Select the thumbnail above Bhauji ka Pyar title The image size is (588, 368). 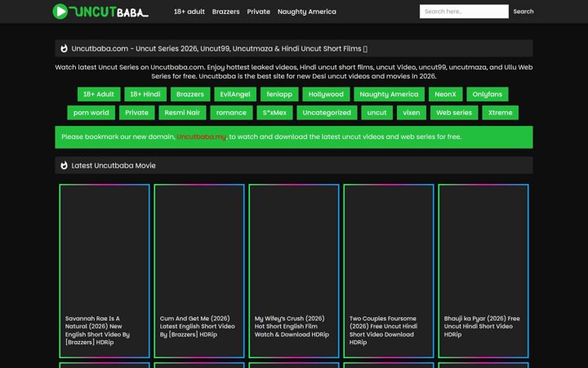483,249
